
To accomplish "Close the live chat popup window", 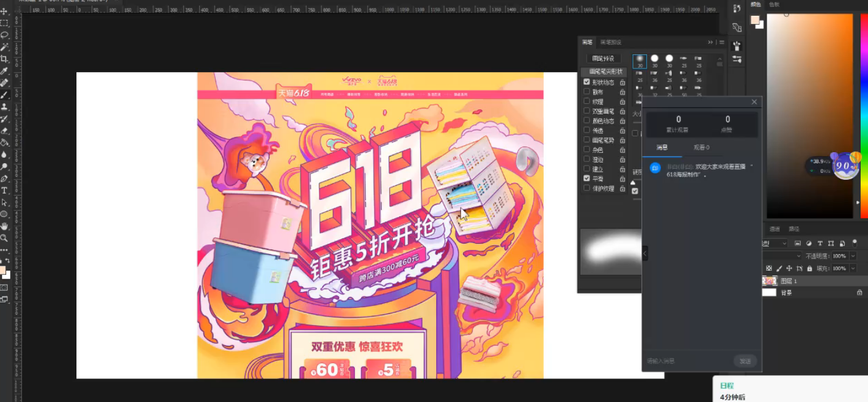I will (x=754, y=102).
